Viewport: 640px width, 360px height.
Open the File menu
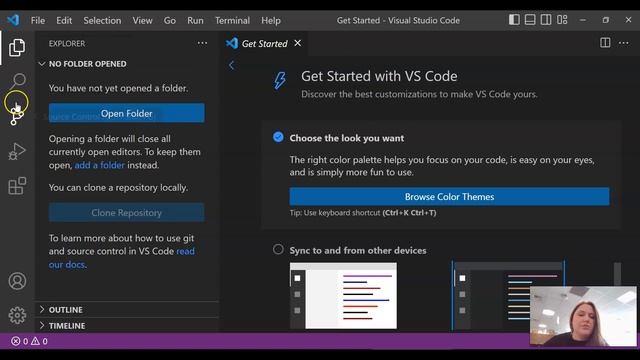pos(38,20)
